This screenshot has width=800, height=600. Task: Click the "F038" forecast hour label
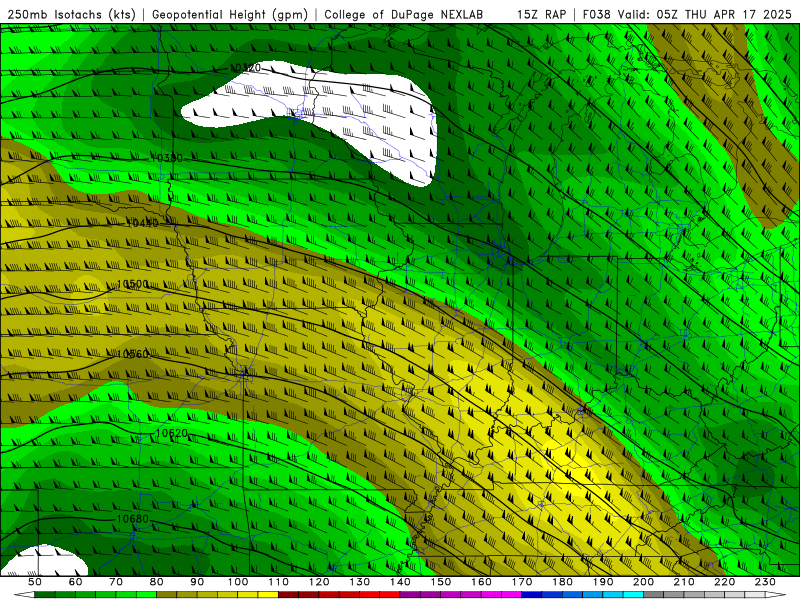point(596,14)
